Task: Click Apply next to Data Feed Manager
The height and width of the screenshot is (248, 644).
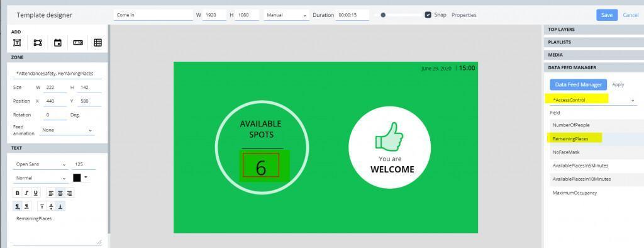Action: [618, 84]
